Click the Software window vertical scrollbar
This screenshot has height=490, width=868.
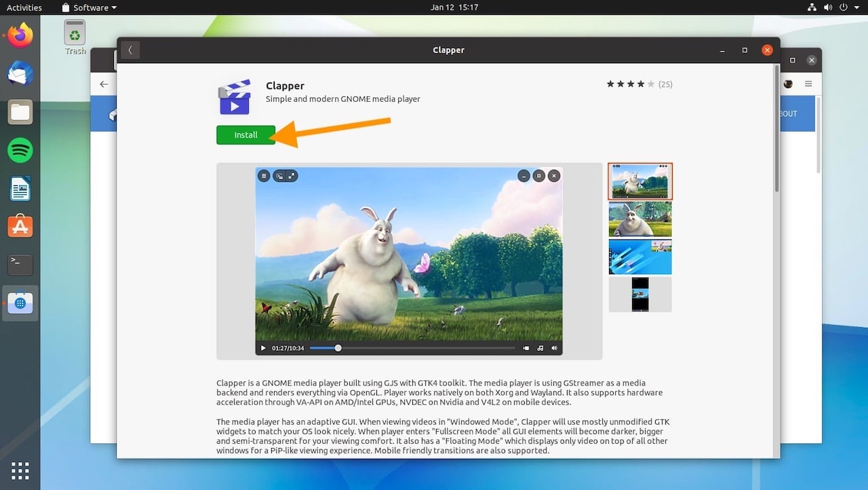[776, 129]
